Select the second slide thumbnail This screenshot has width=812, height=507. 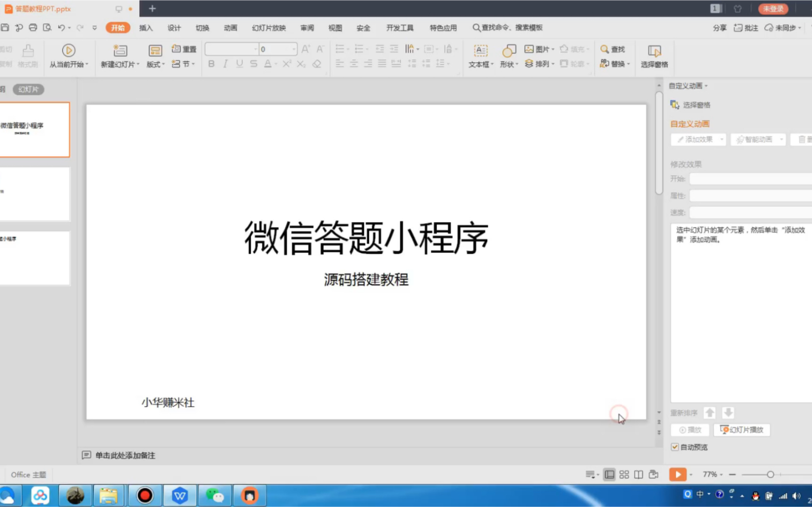35,194
